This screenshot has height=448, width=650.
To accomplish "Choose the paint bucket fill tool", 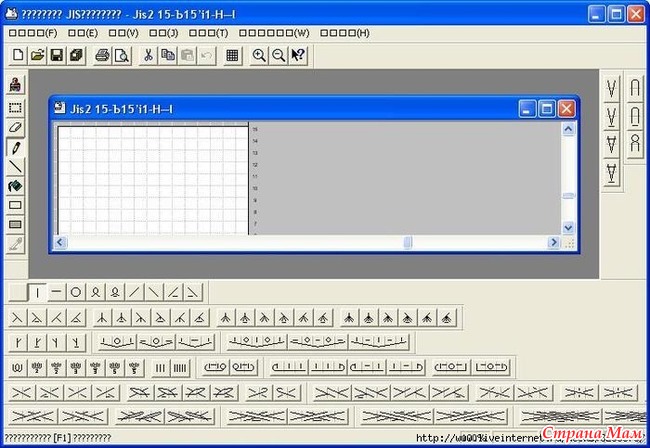I will [15, 186].
